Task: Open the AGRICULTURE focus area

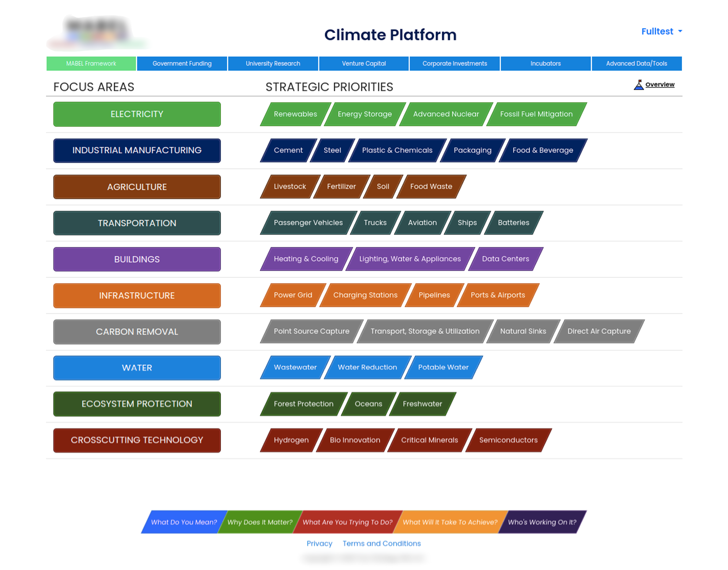Action: point(137,187)
